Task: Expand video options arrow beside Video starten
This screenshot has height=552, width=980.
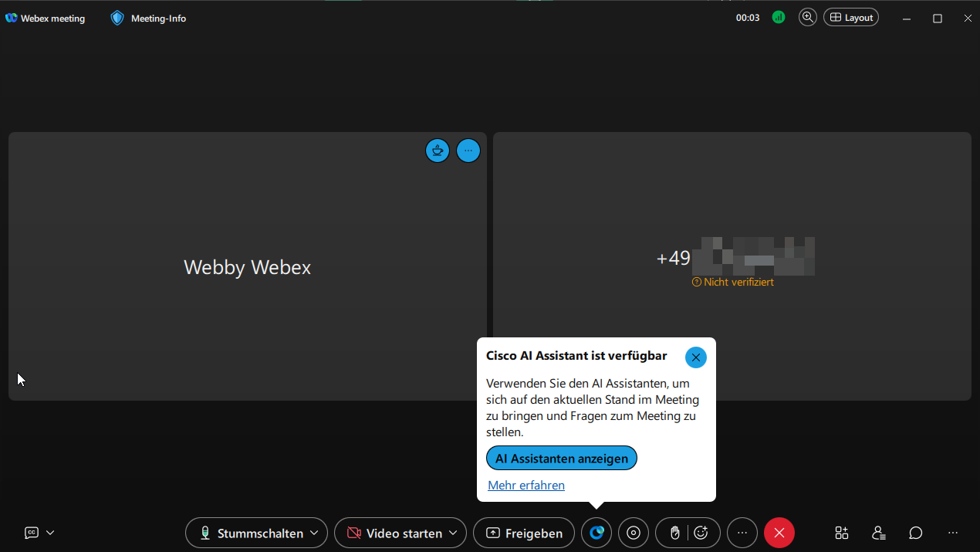Action: 454,533
